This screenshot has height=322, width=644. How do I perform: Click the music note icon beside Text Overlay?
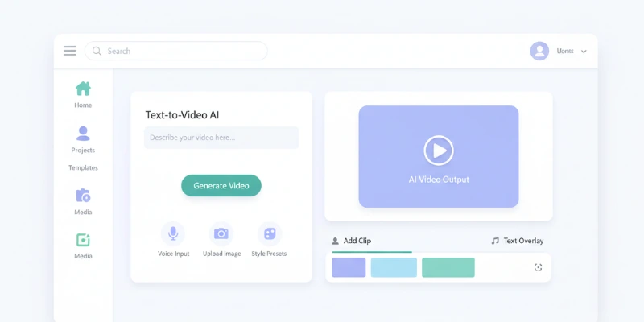[495, 241]
